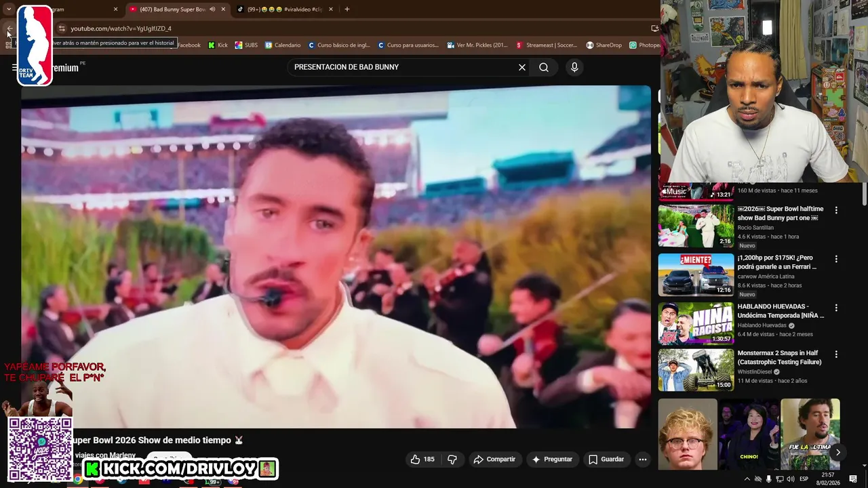
Task: Open the Curso básico de inglés bookmark
Action: [339, 45]
